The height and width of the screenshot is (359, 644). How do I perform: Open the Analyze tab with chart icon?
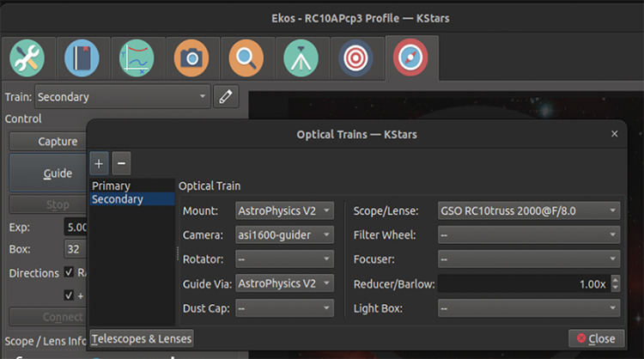(137, 58)
